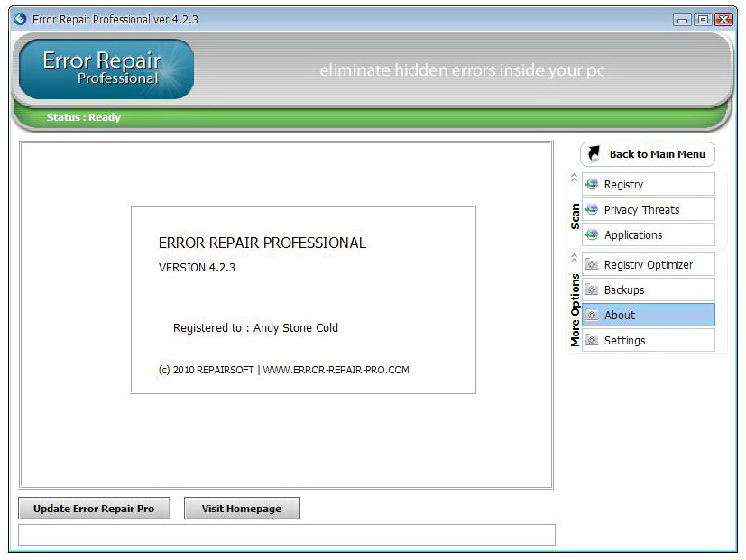Screen dimensions: 746x560
Task: Click the About item's gear icon
Action: 591,315
